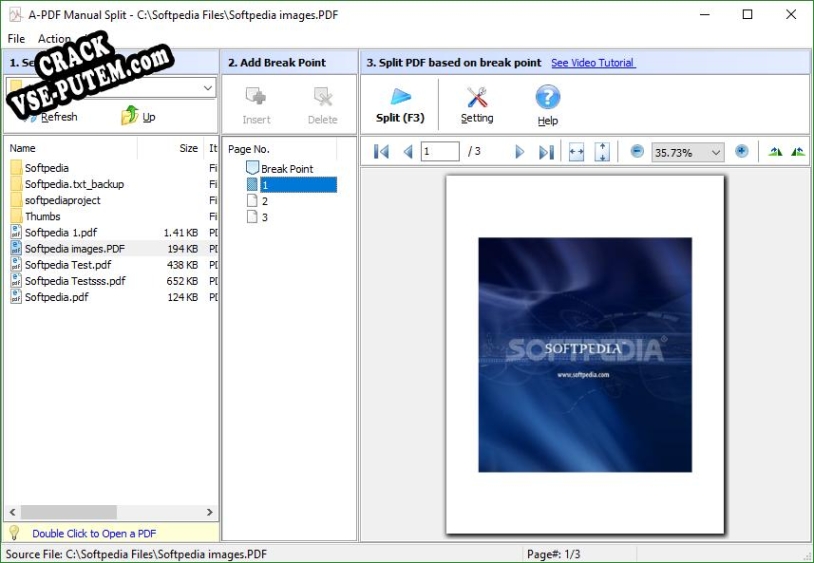Open Help question mark icon
The image size is (814, 563).
click(548, 97)
